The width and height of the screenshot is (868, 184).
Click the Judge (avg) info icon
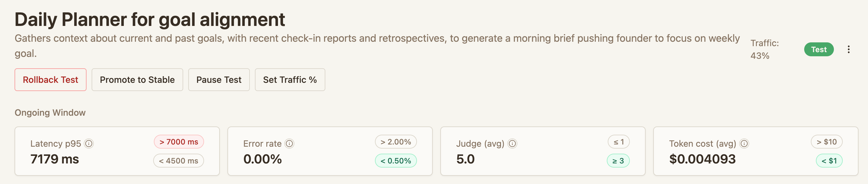[512, 144]
